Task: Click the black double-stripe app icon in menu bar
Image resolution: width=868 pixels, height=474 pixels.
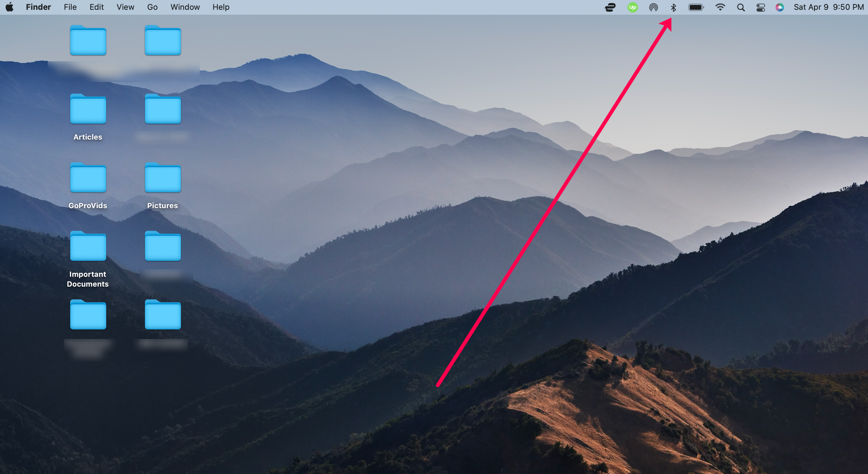Action: coord(610,7)
